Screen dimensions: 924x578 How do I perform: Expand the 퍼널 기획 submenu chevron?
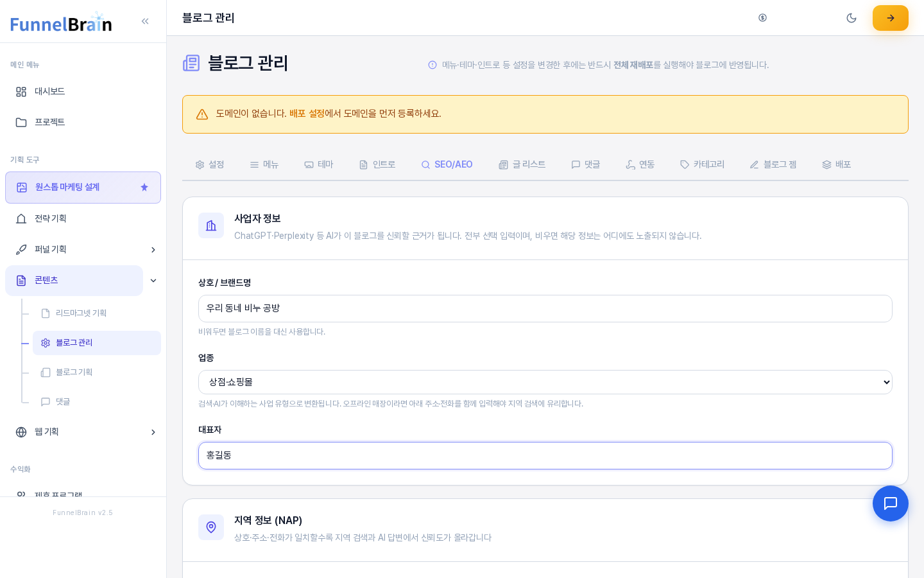point(153,250)
